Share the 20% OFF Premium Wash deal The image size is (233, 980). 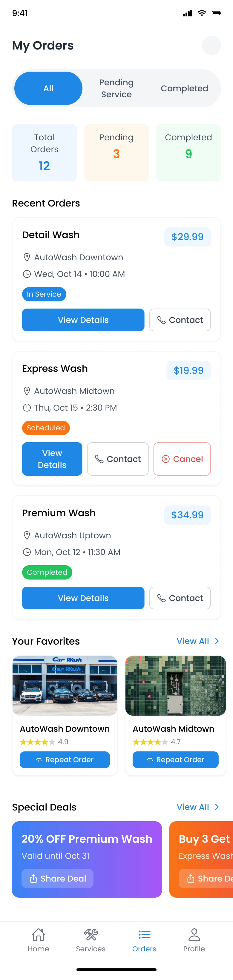[57, 879]
